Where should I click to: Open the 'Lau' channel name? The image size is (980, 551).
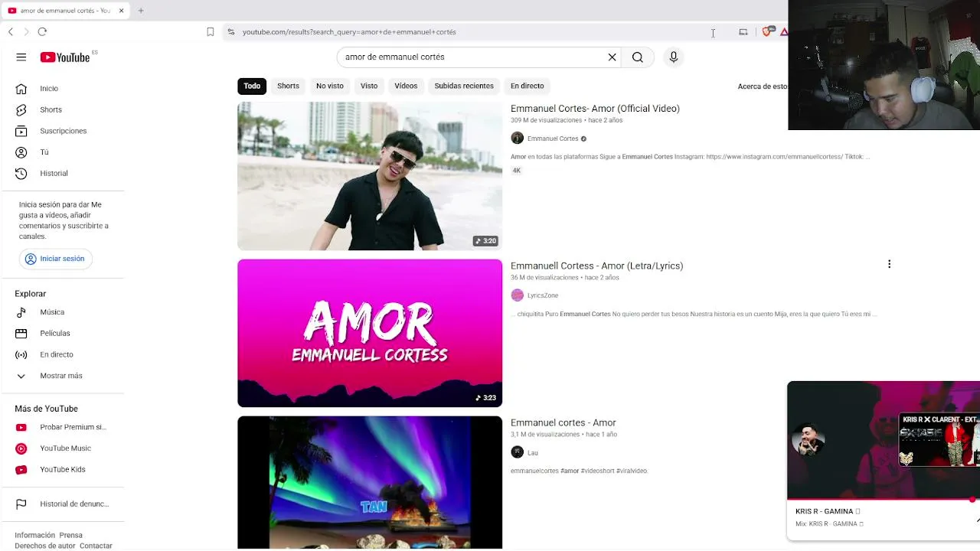tap(533, 453)
